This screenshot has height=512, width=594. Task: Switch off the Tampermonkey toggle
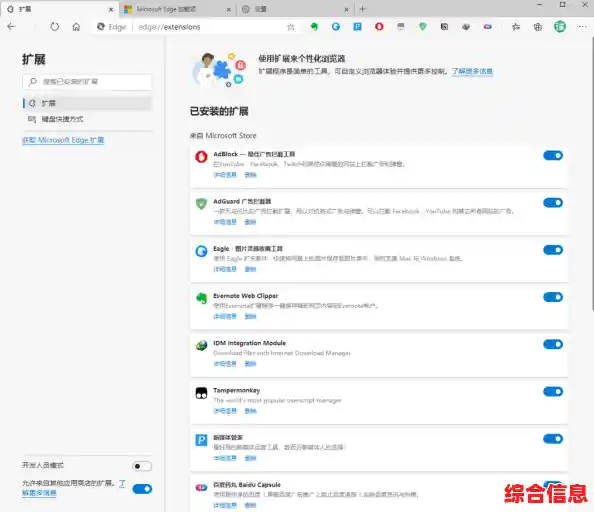tap(553, 392)
